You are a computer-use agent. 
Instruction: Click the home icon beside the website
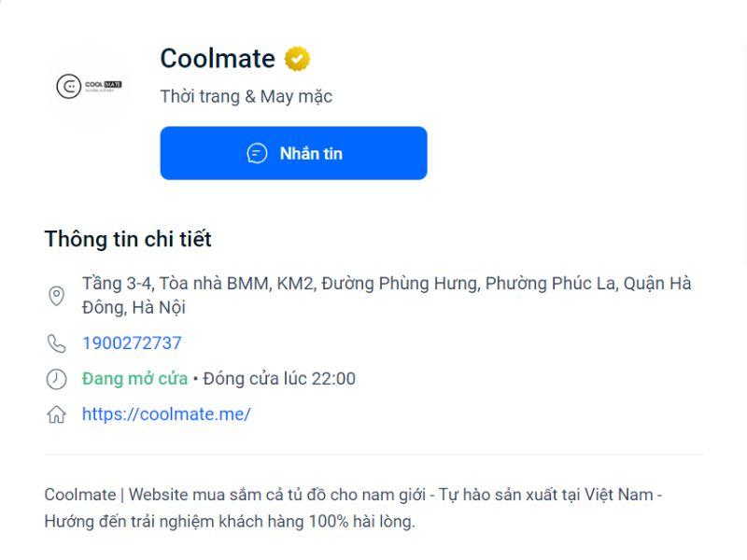pos(56,415)
